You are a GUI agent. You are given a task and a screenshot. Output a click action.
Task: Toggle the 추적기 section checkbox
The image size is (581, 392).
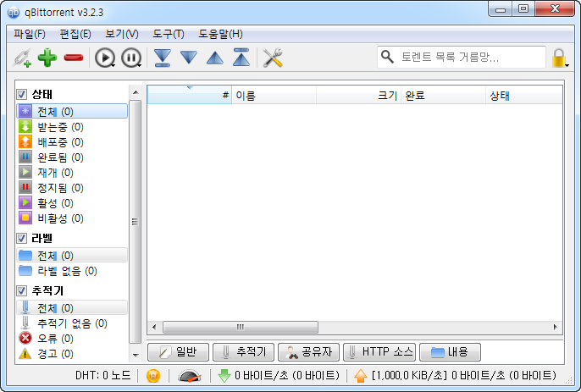coord(21,290)
